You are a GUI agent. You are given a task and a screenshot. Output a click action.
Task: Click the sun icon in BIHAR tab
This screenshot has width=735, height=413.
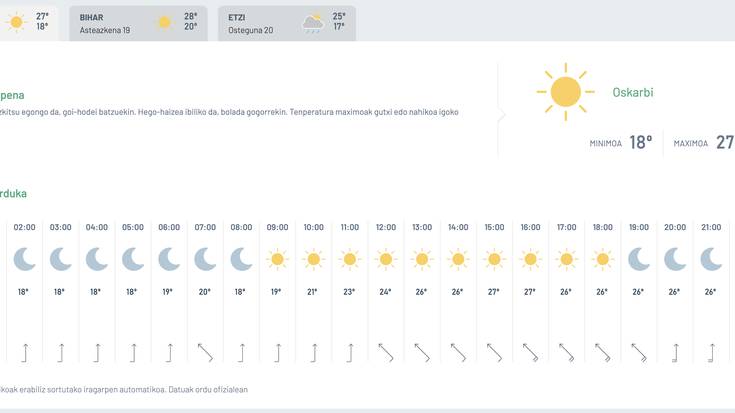[x=165, y=23]
